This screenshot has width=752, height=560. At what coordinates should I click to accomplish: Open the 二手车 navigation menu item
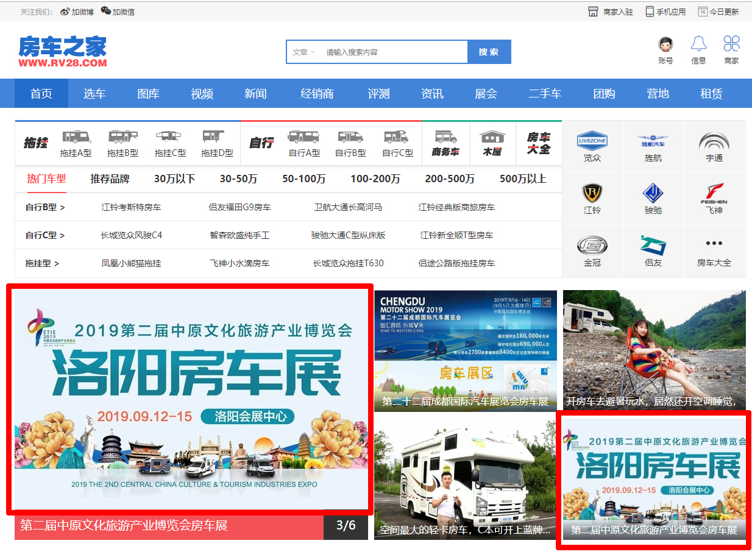coord(545,94)
